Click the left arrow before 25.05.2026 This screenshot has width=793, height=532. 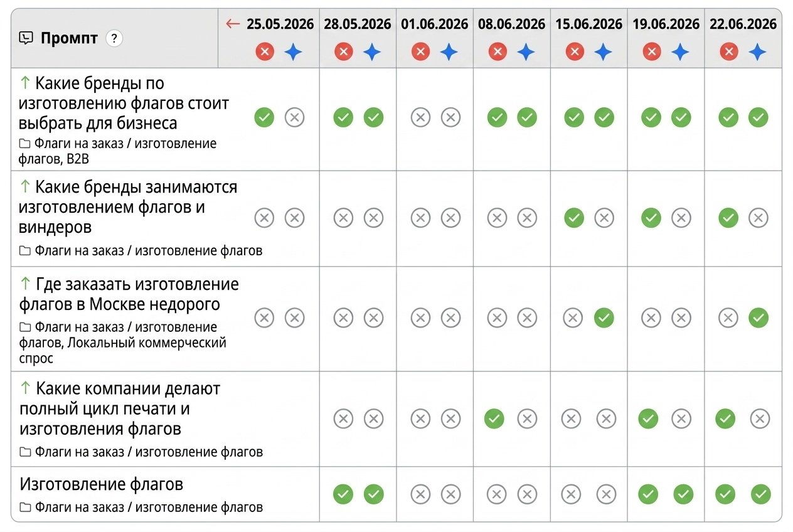click(x=233, y=24)
